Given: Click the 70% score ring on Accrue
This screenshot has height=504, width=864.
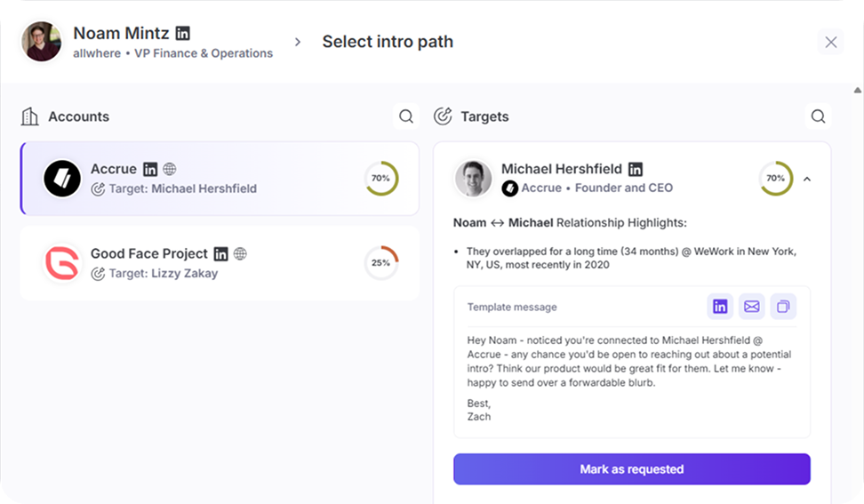Looking at the screenshot, I should [381, 179].
